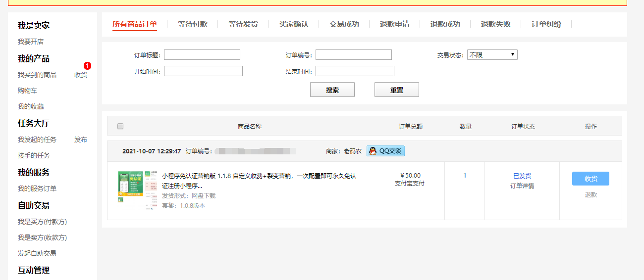Click the red notification badge near 收货

pos(87,66)
